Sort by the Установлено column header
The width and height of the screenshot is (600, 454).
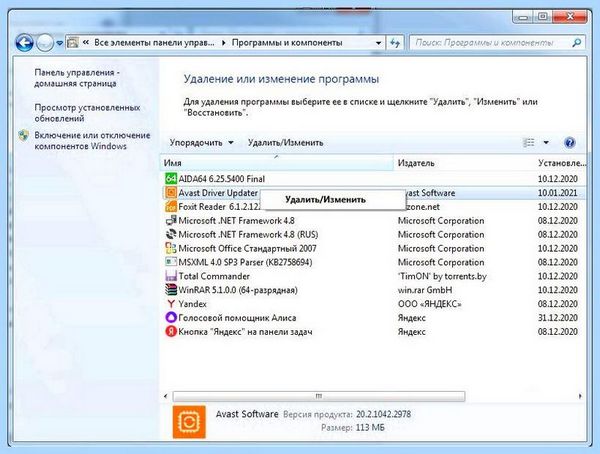pyautogui.click(x=561, y=163)
